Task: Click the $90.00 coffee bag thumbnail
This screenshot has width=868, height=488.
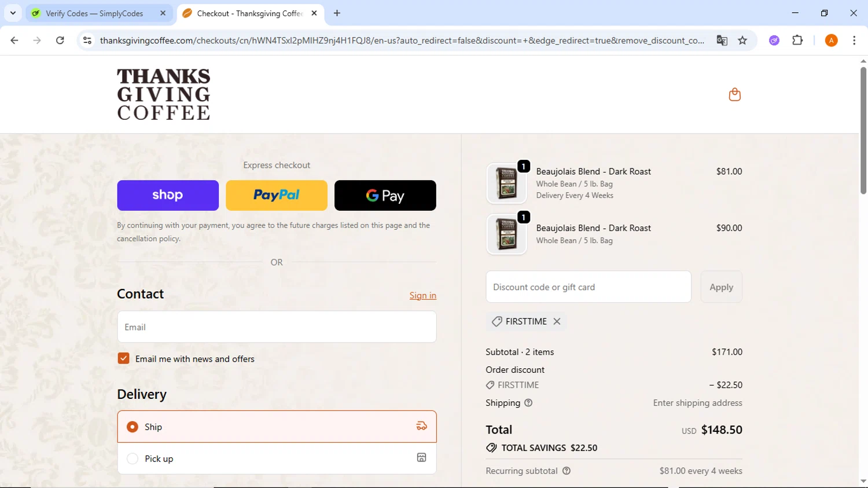Action: 506,234
